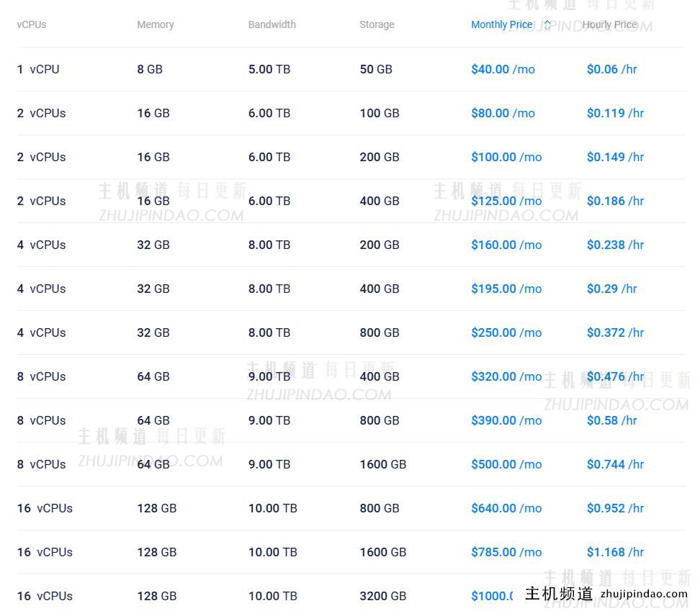
Task: Click the Monthly Price sort arrows icon
Action: [x=547, y=25]
